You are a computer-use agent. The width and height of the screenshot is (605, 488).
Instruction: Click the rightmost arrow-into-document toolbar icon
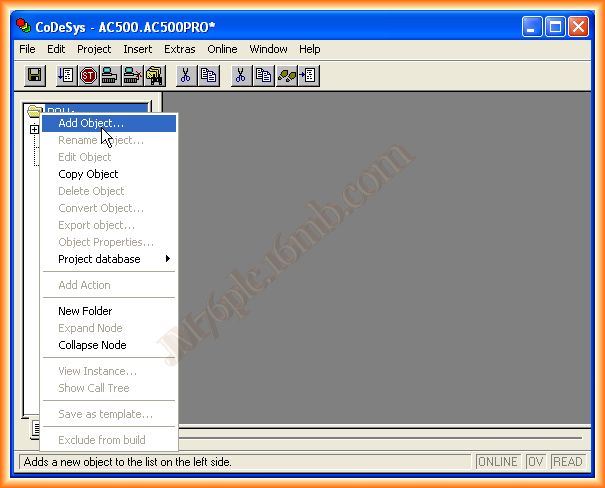pos(309,75)
